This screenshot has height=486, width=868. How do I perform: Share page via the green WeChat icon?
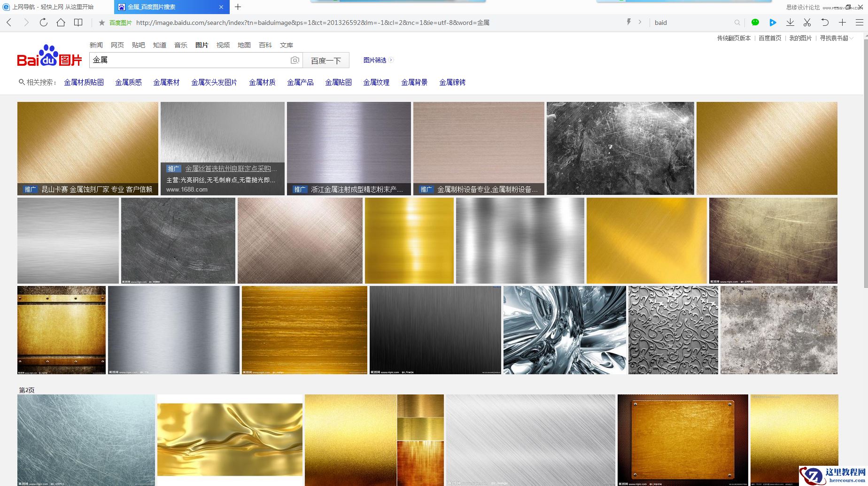click(x=755, y=22)
